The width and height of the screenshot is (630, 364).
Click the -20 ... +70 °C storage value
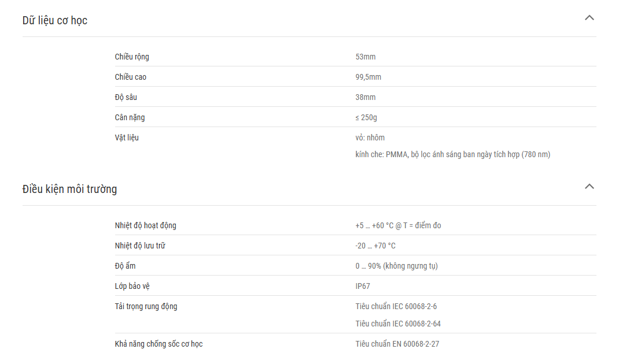click(x=375, y=246)
